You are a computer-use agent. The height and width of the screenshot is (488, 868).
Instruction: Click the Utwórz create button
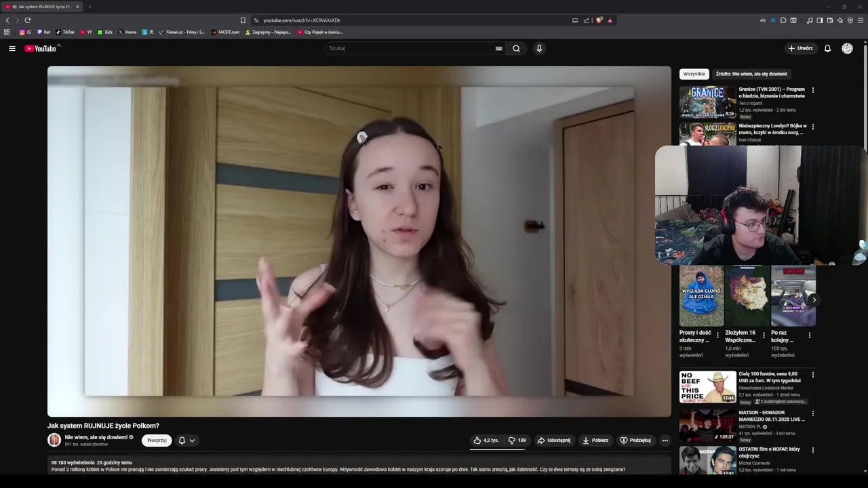800,48
